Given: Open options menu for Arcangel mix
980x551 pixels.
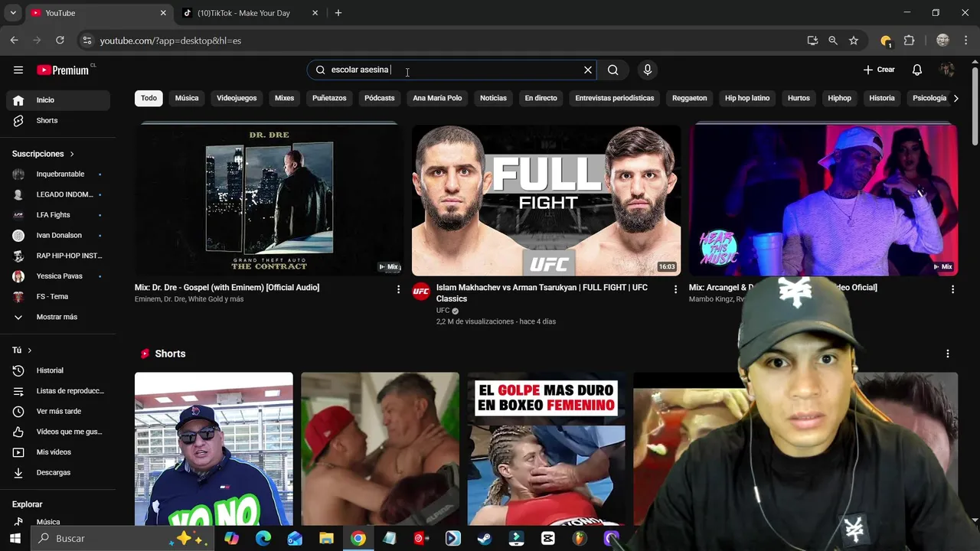Looking at the screenshot, I should [x=952, y=289].
